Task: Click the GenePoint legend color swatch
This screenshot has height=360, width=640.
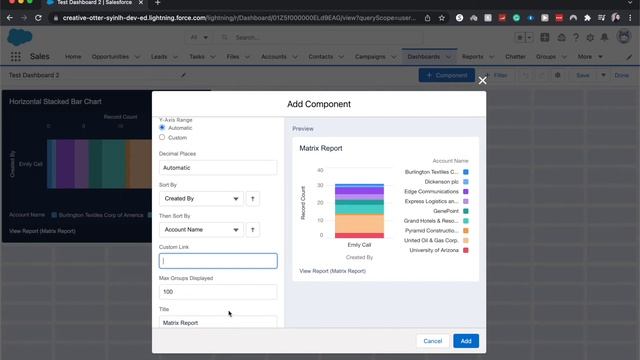Action: click(466, 211)
